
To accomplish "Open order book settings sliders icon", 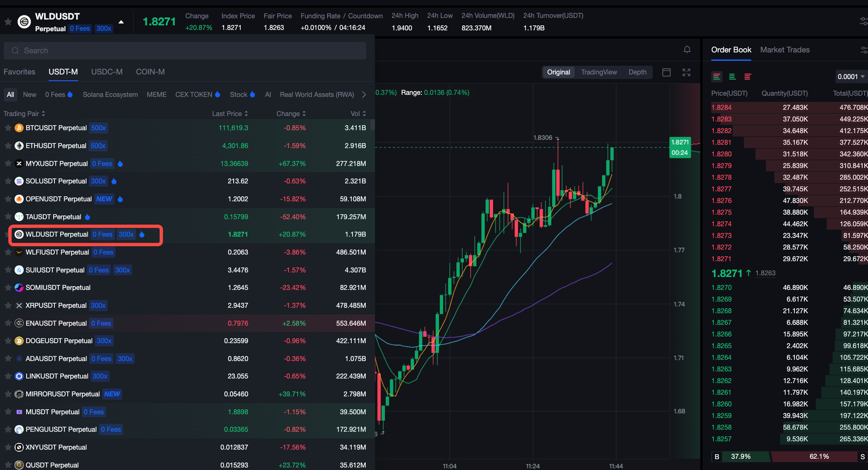I will tap(863, 50).
